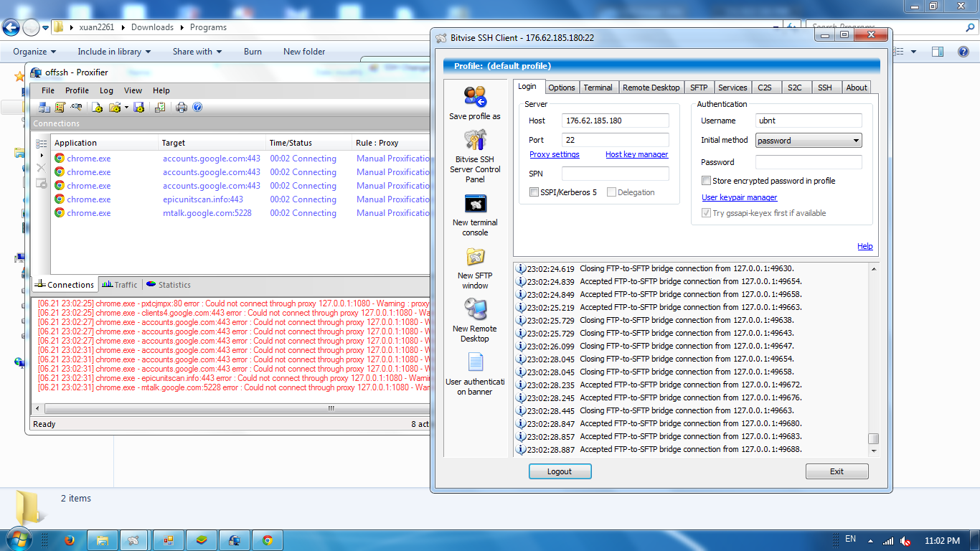The image size is (980, 551).
Task: Open User authentication banner in Bitvise
Action: pyautogui.click(x=475, y=374)
